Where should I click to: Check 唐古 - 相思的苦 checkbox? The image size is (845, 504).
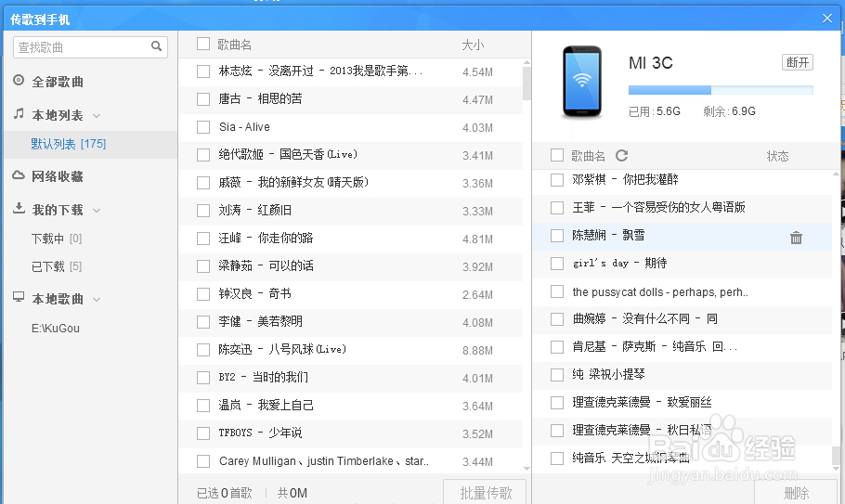point(203,99)
